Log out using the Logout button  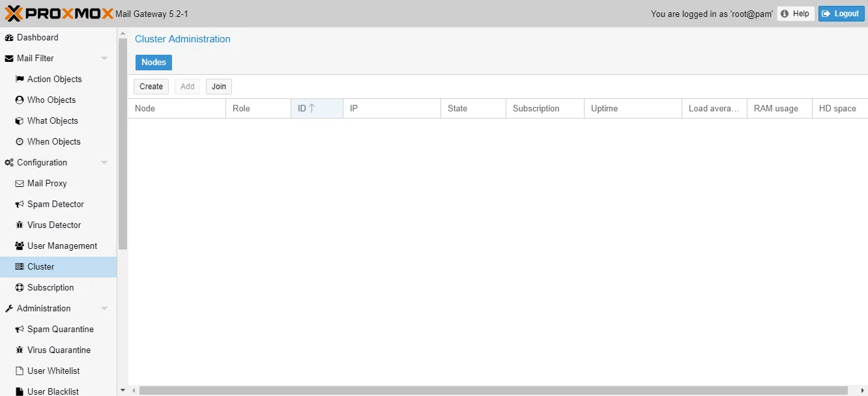click(841, 13)
